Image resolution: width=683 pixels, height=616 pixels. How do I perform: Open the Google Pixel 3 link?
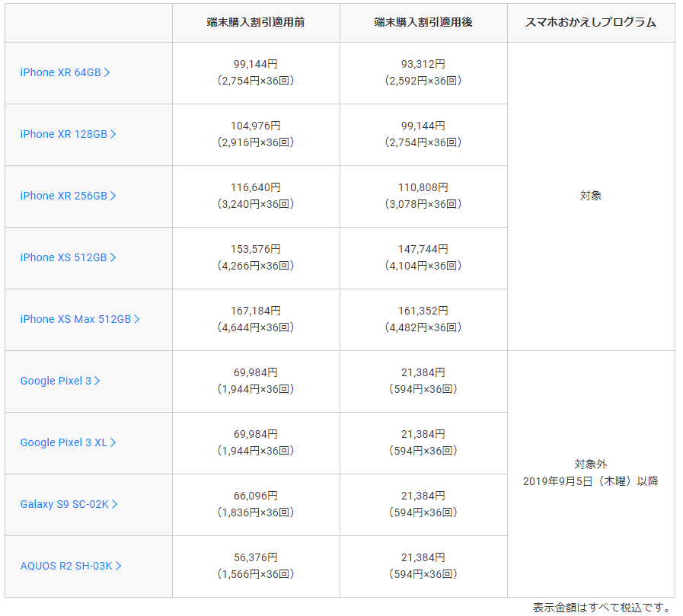point(60,381)
